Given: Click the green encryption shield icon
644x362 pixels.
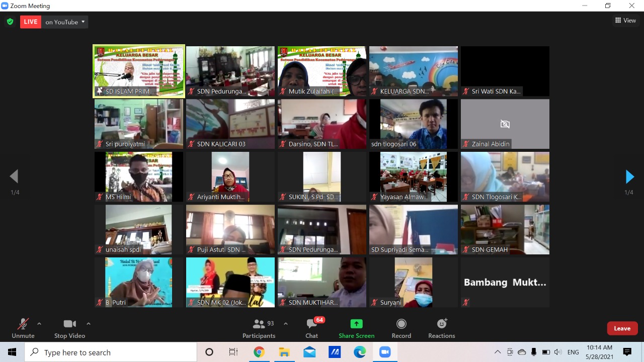Looking at the screenshot, I should 10,22.
